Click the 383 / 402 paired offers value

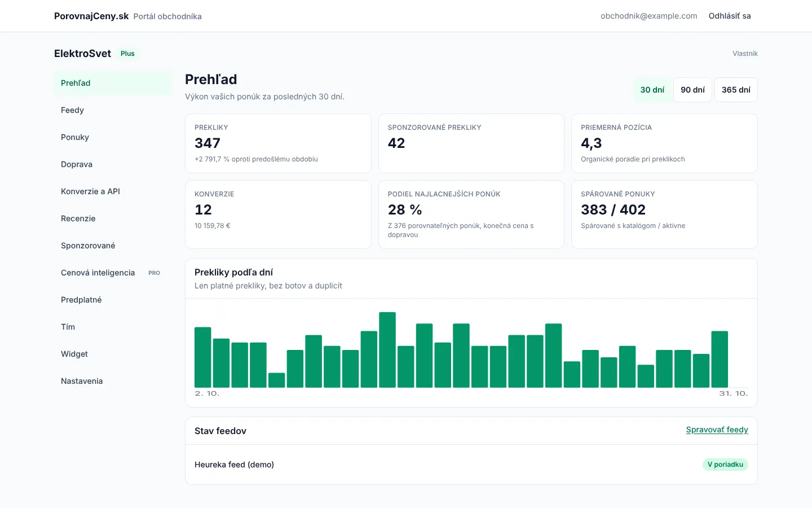click(x=613, y=210)
